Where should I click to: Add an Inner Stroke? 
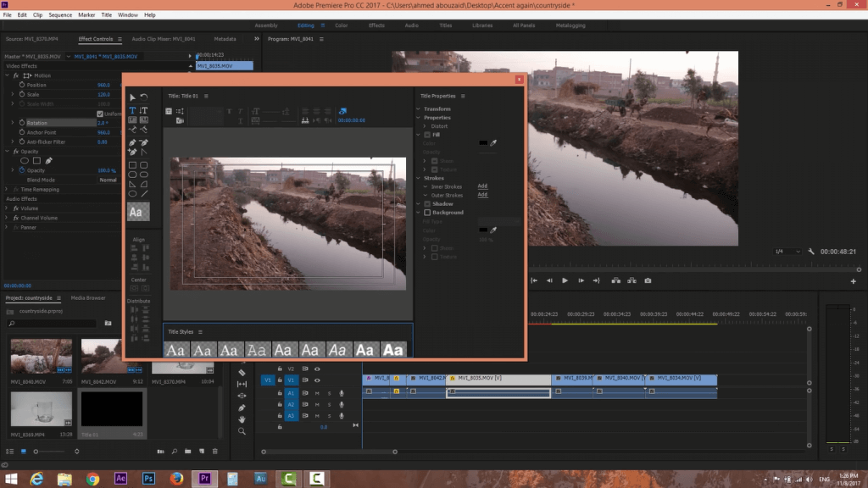point(482,186)
